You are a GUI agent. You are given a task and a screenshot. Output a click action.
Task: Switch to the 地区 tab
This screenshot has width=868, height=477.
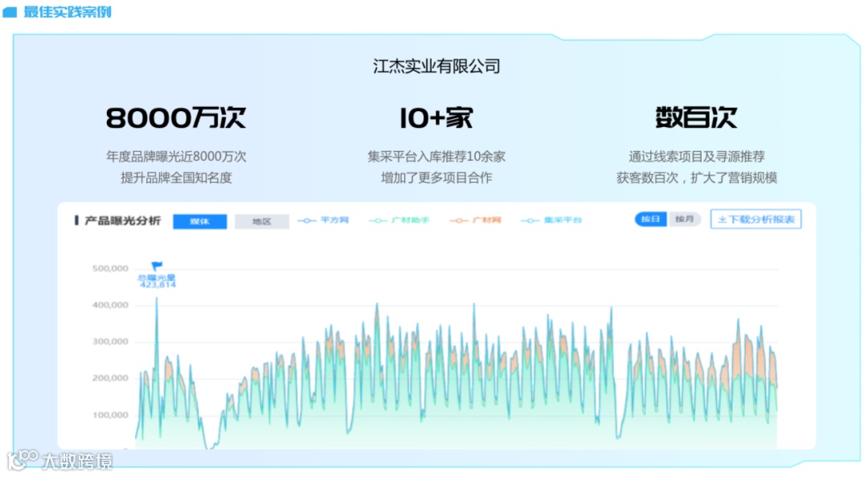pos(262,221)
